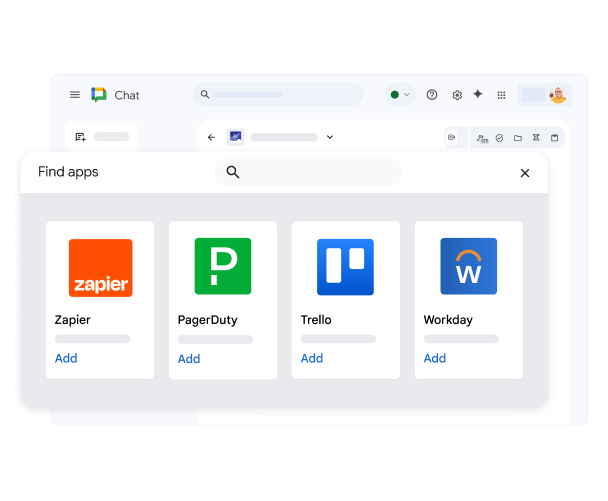Open the tasks checkmark icon

click(x=499, y=138)
